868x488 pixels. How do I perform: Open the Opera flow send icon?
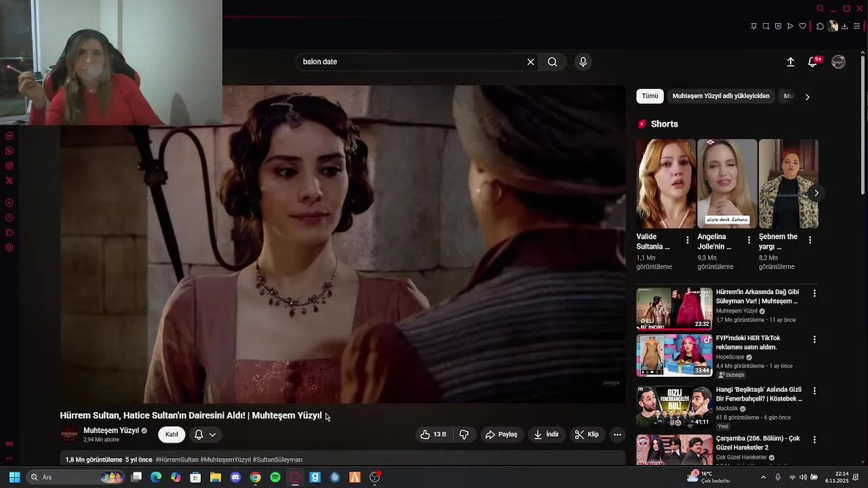[790, 26]
